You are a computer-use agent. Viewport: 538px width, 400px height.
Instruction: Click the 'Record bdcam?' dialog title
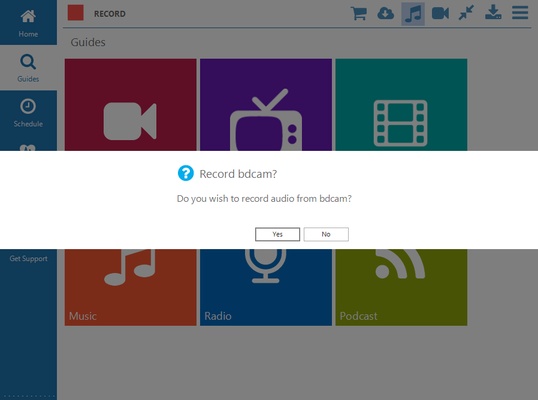[238, 174]
